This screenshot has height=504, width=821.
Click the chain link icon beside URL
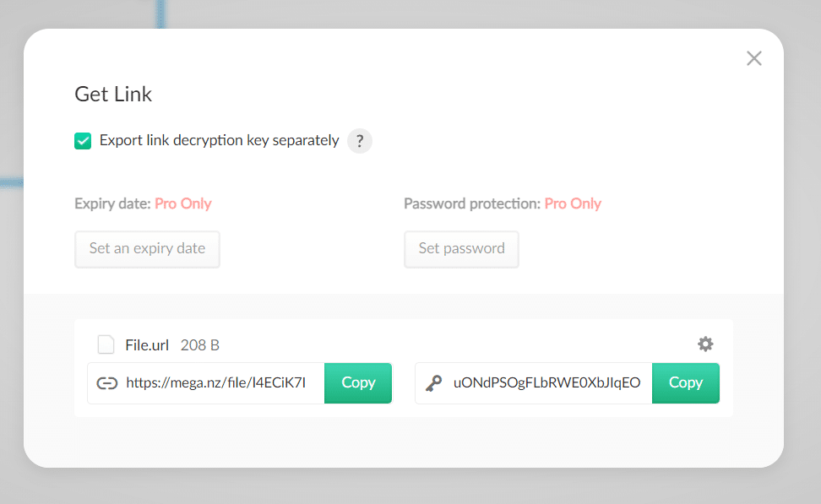coord(106,383)
